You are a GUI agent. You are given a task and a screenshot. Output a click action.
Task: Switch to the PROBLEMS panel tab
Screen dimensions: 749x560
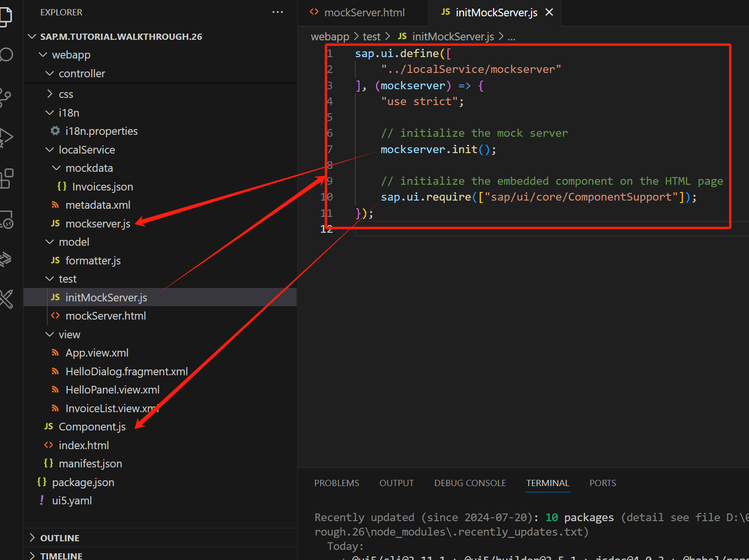(337, 483)
